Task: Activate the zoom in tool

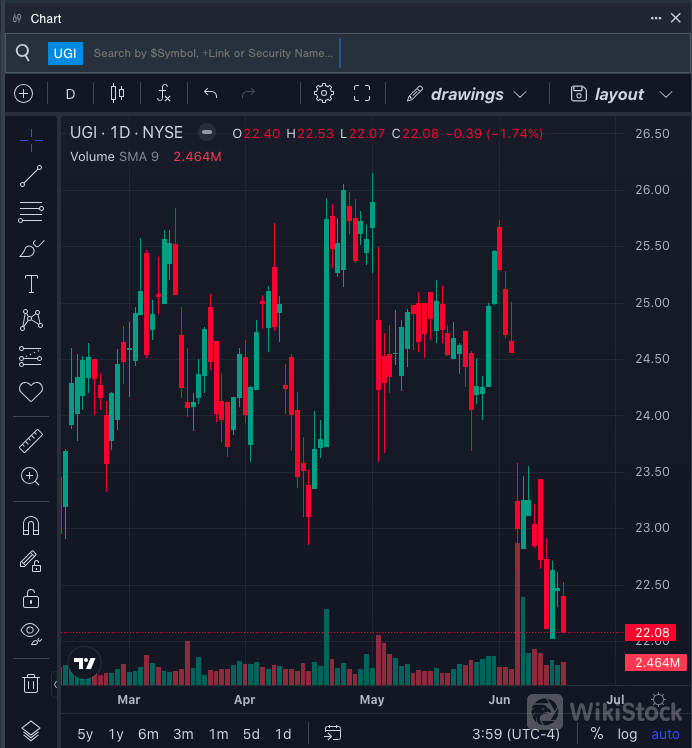Action: [31, 477]
